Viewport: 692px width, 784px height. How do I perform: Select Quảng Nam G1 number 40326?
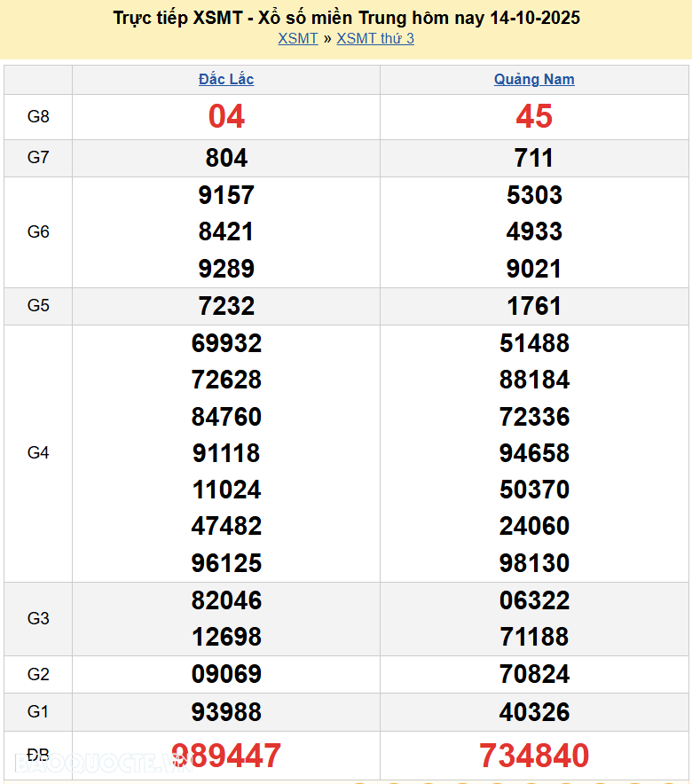click(x=534, y=711)
